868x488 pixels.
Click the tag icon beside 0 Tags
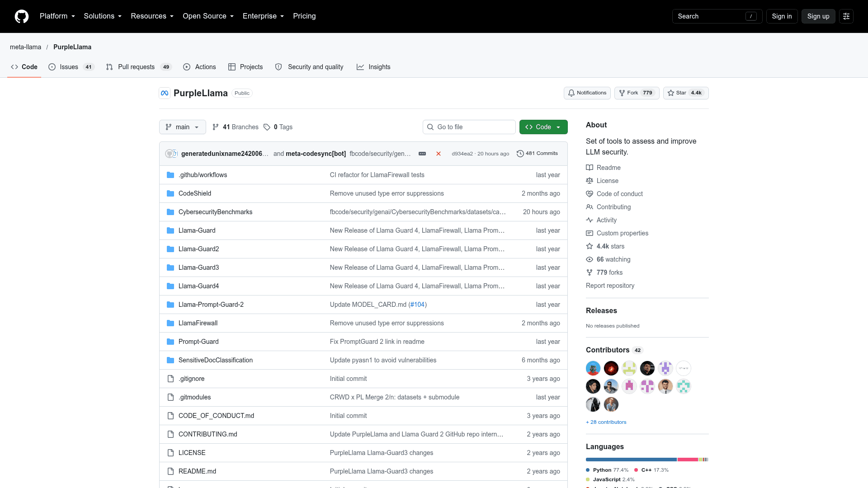267,127
